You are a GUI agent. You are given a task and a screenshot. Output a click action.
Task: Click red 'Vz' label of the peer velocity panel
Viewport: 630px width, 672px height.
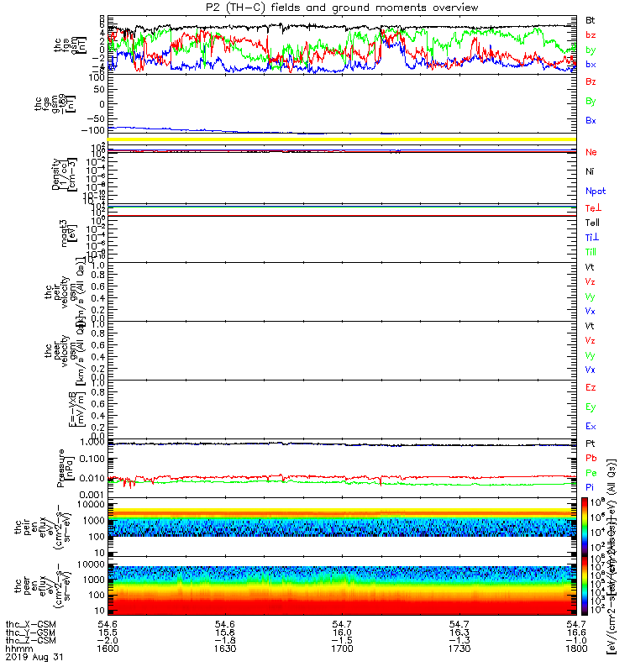coord(591,340)
